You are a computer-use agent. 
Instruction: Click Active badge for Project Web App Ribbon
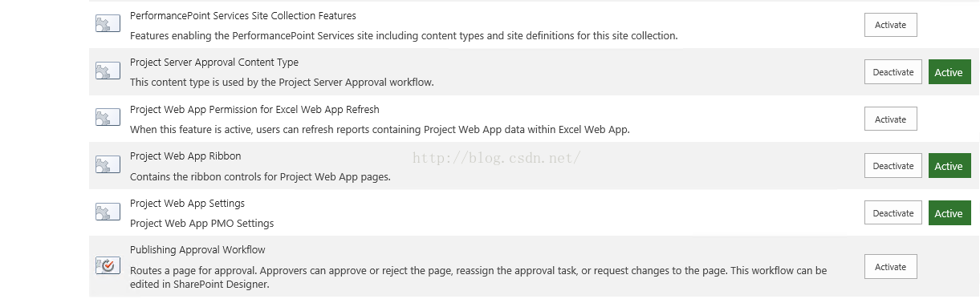coord(950,166)
